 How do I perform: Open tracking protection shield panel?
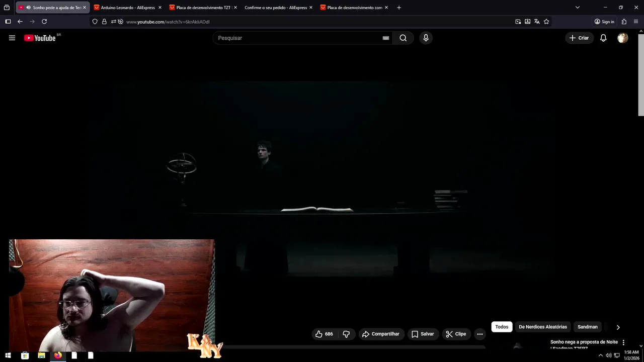95,22
